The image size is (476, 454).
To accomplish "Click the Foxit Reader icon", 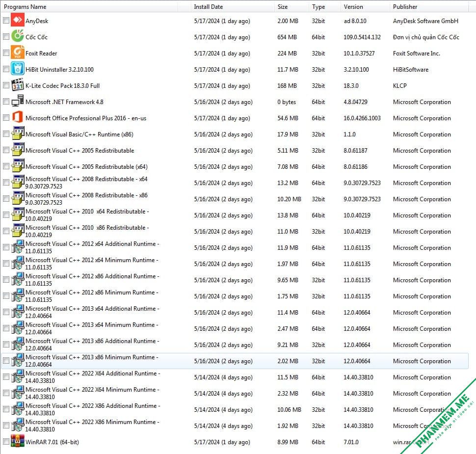I will (x=18, y=53).
